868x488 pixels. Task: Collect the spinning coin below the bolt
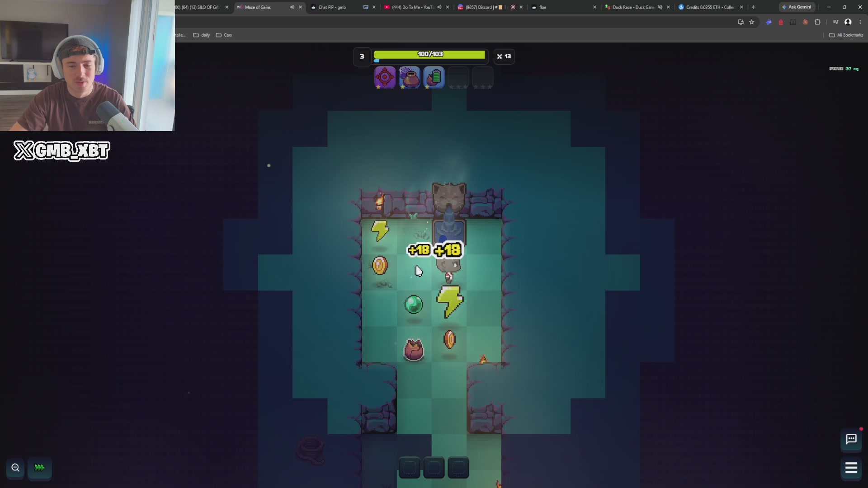[x=449, y=339]
